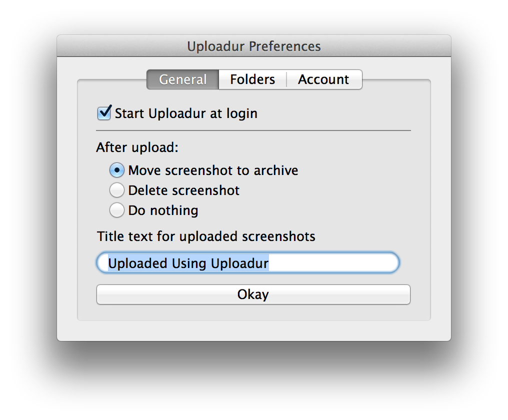
Task: Click the After upload section label
Action: click(x=125, y=147)
